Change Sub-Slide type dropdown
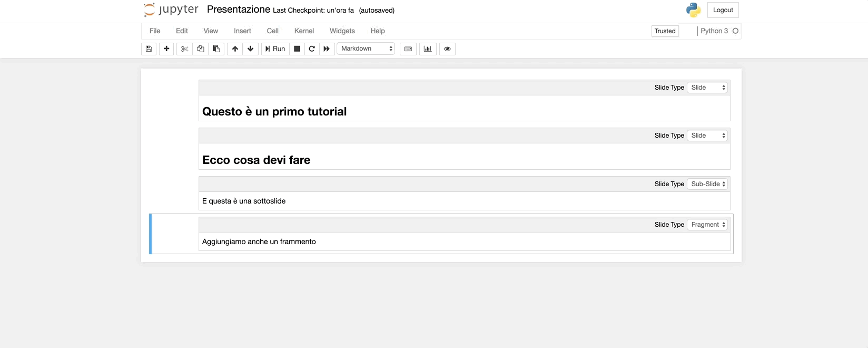 pyautogui.click(x=707, y=184)
